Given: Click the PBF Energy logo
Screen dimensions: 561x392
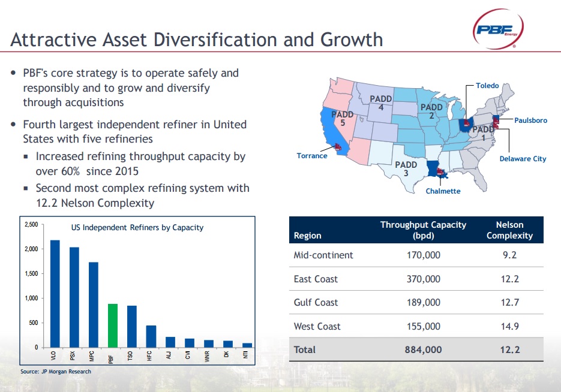Looking at the screenshot, I should [x=498, y=29].
